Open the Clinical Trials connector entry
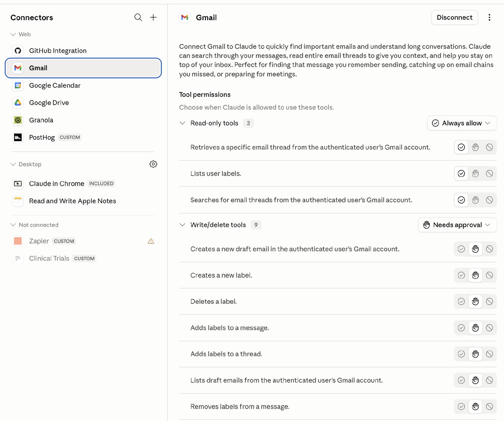 pyautogui.click(x=83, y=258)
